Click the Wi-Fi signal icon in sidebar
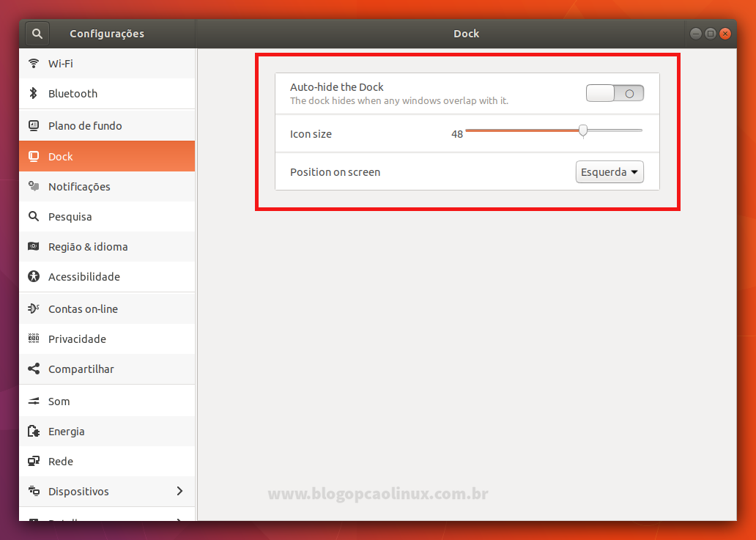Viewport: 756px width, 540px height. (34, 63)
